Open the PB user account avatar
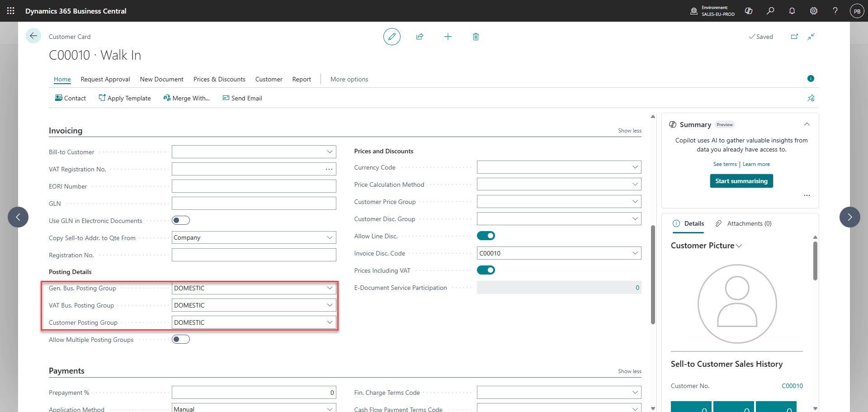 pos(857,11)
